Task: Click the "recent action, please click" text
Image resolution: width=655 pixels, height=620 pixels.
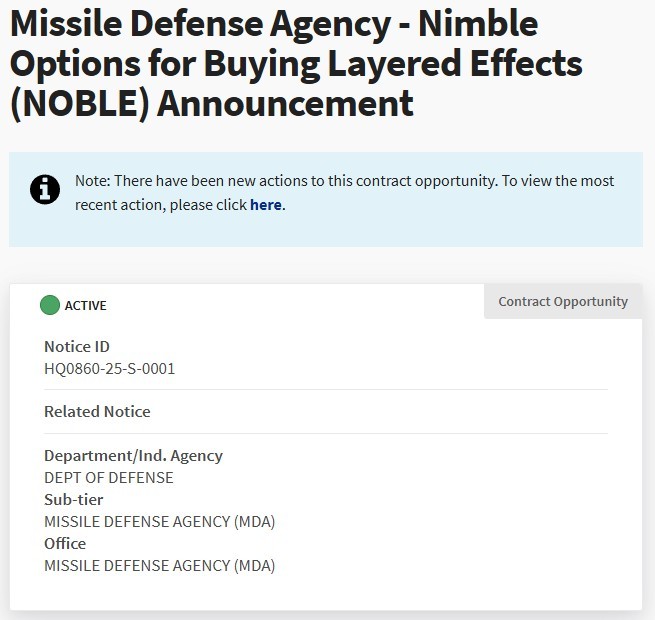Action: click(161, 205)
